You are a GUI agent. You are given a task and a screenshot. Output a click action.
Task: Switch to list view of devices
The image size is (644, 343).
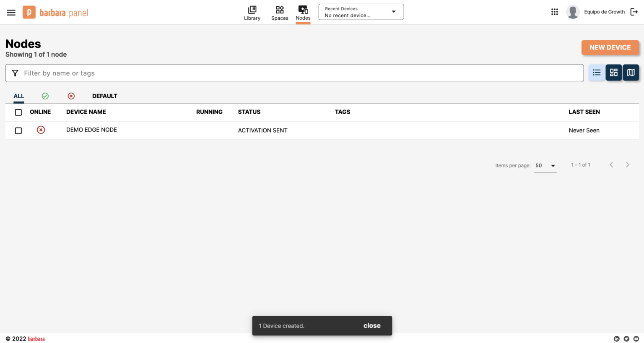(x=596, y=72)
